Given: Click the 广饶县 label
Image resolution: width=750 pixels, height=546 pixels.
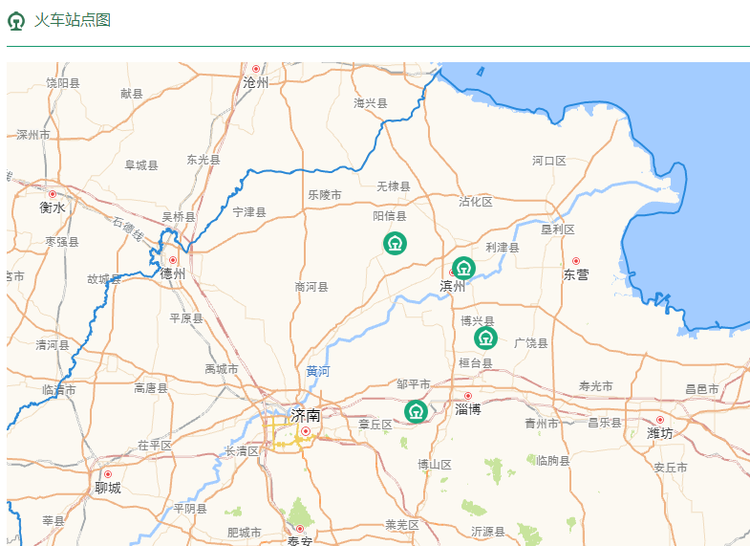Looking at the screenshot, I should click(531, 343).
